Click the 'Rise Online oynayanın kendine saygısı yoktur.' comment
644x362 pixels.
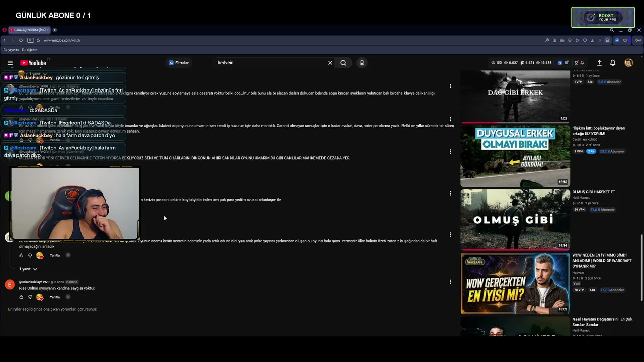tap(57, 288)
